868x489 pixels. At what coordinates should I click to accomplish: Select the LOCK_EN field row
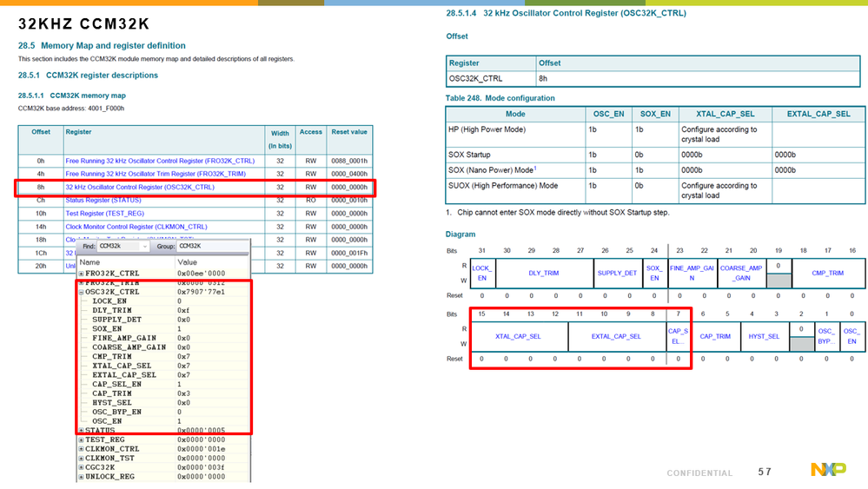point(163,301)
